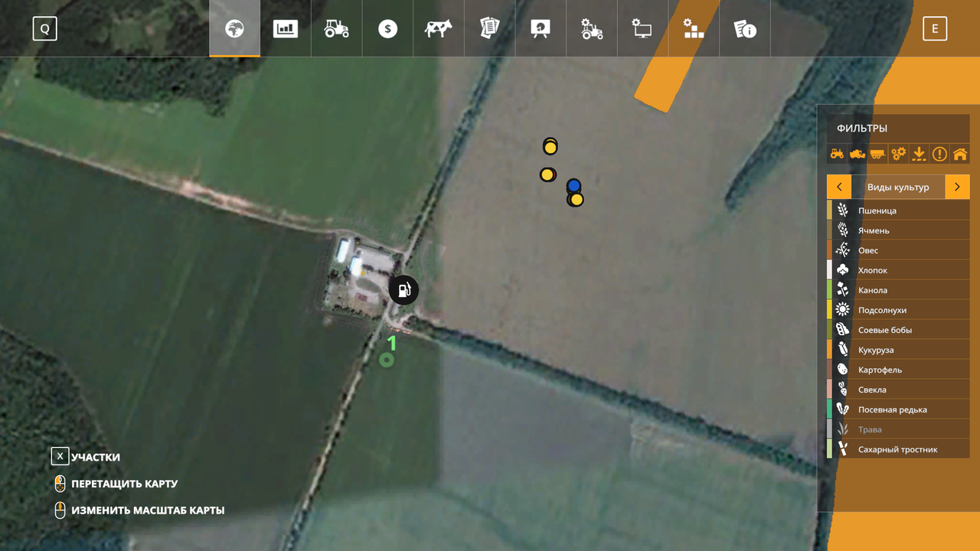Image resolution: width=980 pixels, height=551 pixels.
Task: Open the cow animals tab
Action: tap(439, 28)
